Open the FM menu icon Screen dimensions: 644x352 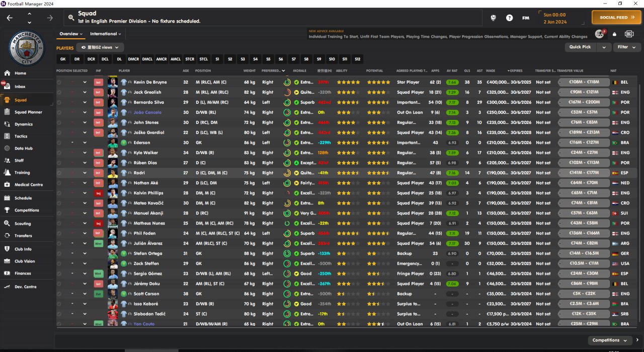(x=526, y=18)
